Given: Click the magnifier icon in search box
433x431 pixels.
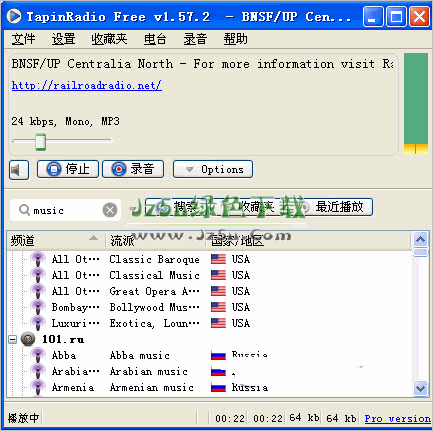Looking at the screenshot, I should [x=24, y=210].
